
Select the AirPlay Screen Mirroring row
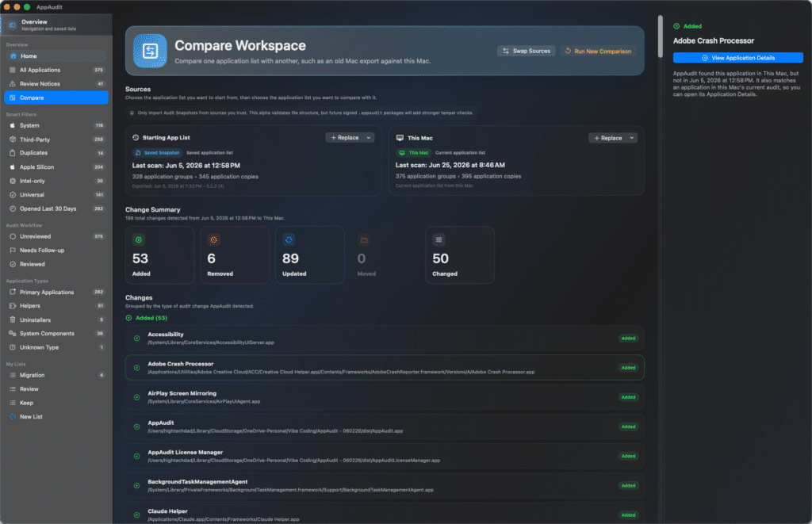385,398
